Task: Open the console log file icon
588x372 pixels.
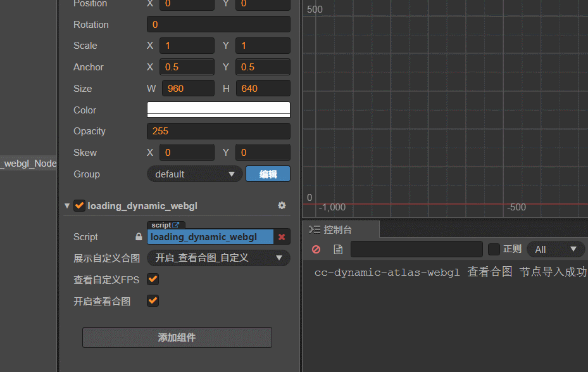Action: click(338, 249)
